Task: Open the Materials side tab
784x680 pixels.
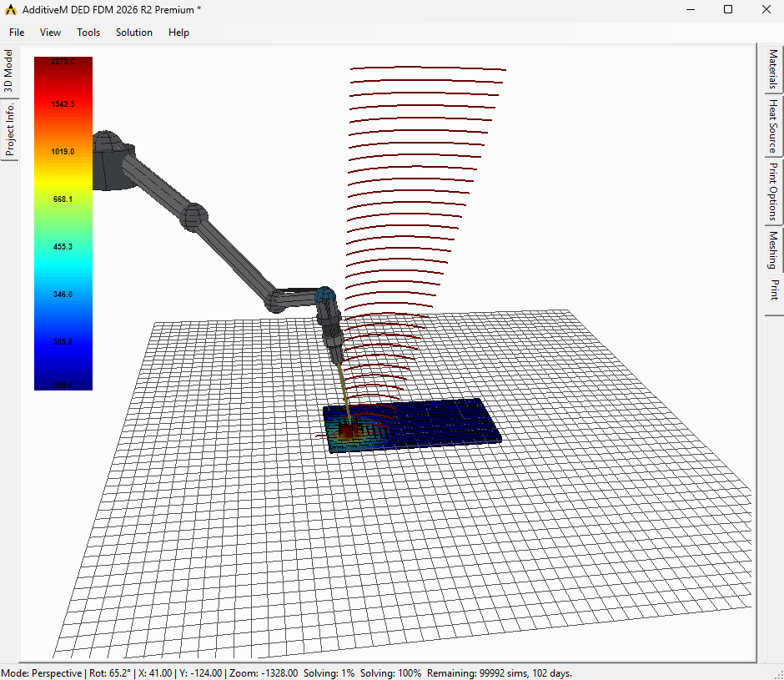Action: coord(773,69)
